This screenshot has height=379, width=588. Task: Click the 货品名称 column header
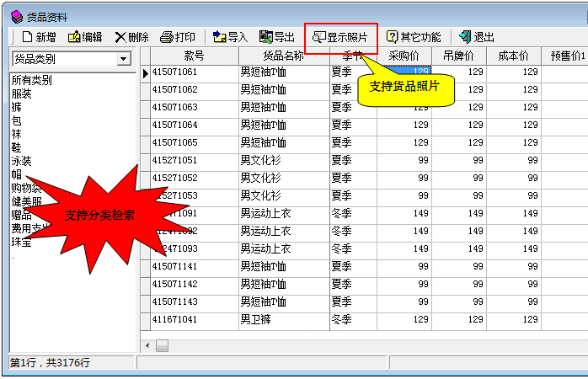(284, 56)
